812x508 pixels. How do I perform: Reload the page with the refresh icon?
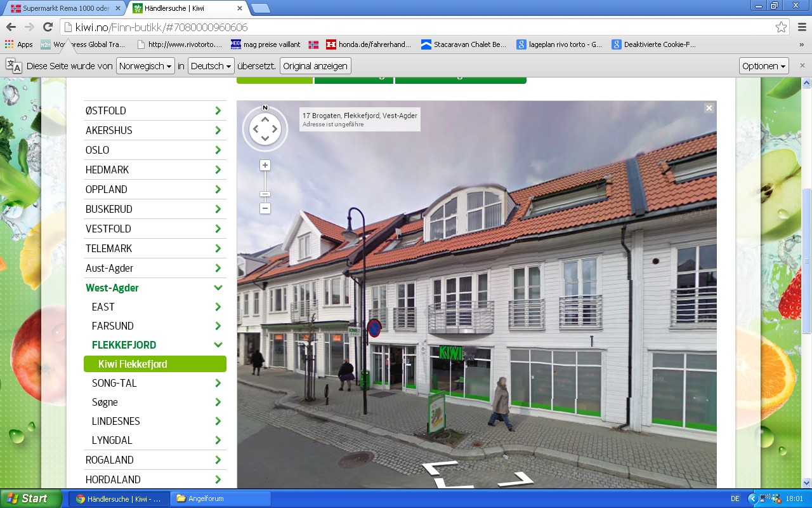pyautogui.click(x=47, y=27)
